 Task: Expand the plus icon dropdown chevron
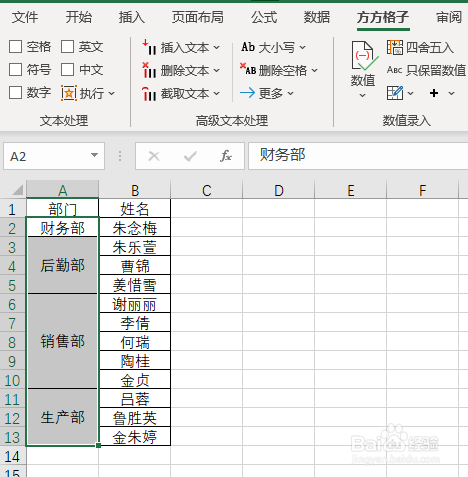(x=451, y=93)
